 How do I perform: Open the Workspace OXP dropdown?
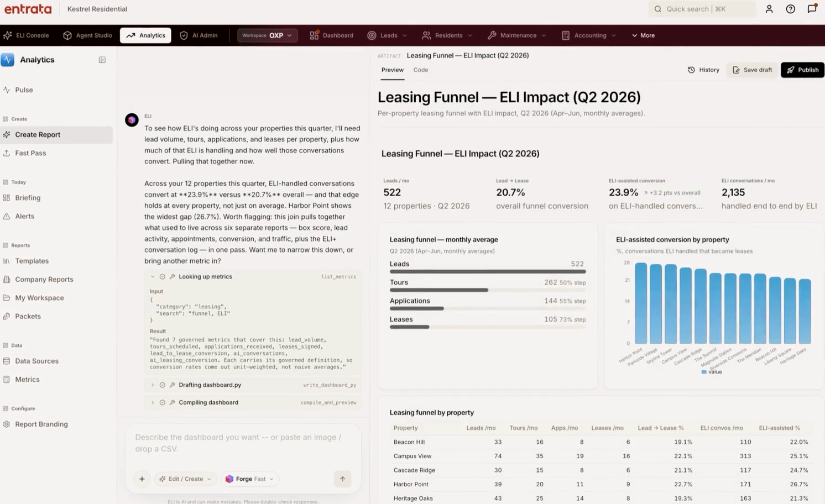(267, 35)
